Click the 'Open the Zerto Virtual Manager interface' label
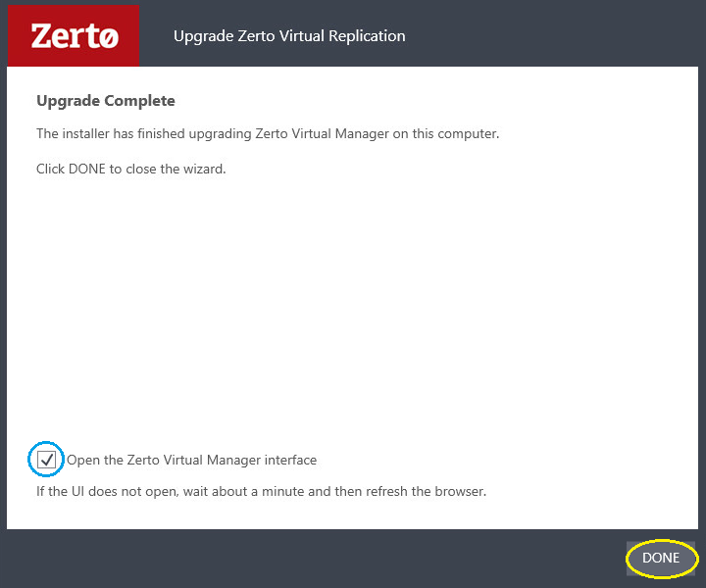Viewport: 706px width, 588px height. pos(192,460)
